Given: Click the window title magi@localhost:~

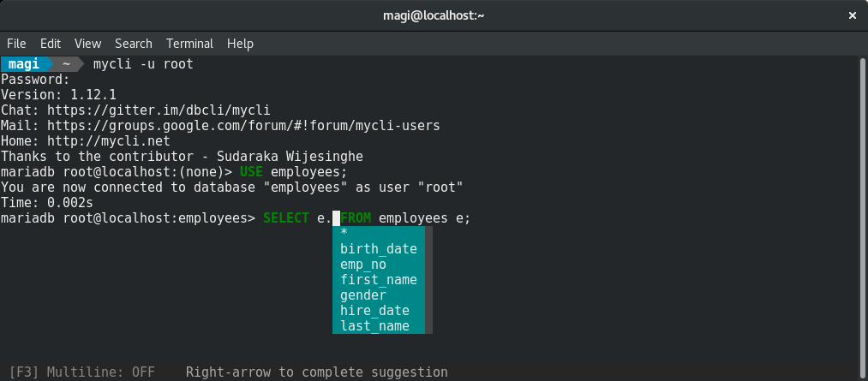Looking at the screenshot, I should (434, 15).
